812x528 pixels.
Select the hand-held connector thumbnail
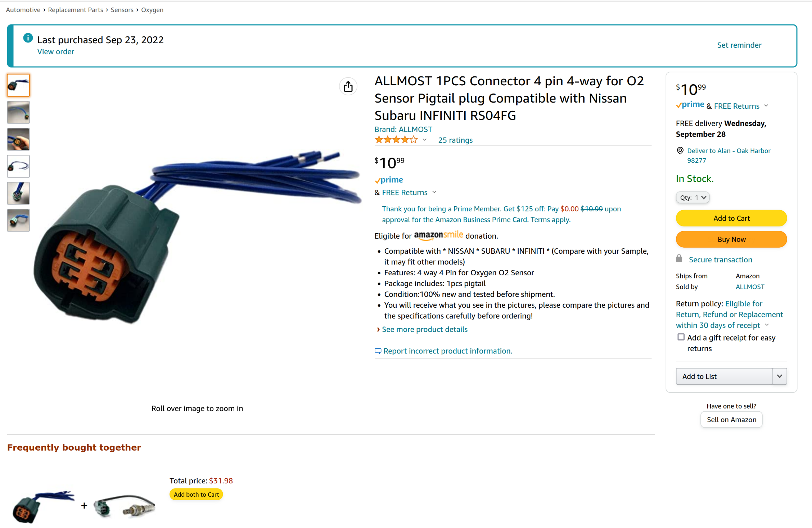point(18,139)
